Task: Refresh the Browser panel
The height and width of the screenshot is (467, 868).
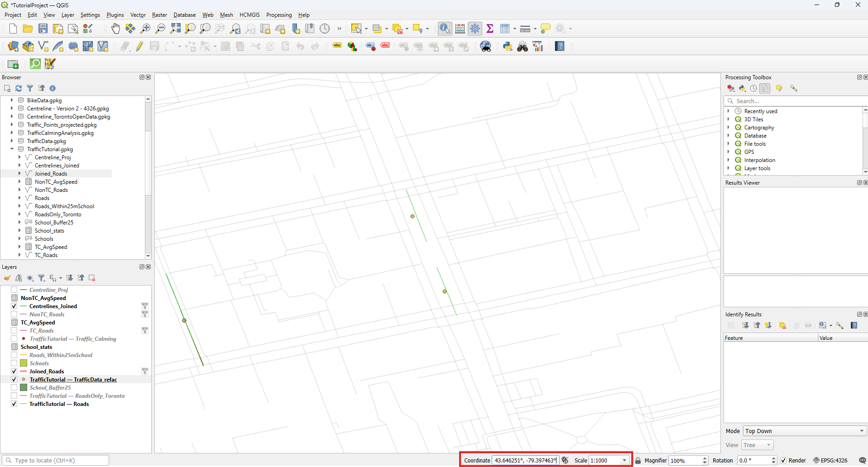Action: pos(19,88)
